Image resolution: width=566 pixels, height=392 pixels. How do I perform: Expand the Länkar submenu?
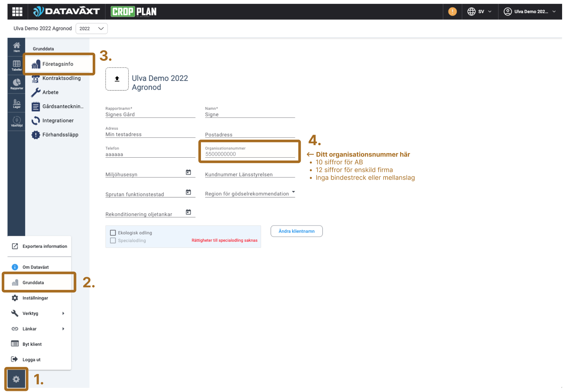pyautogui.click(x=39, y=329)
